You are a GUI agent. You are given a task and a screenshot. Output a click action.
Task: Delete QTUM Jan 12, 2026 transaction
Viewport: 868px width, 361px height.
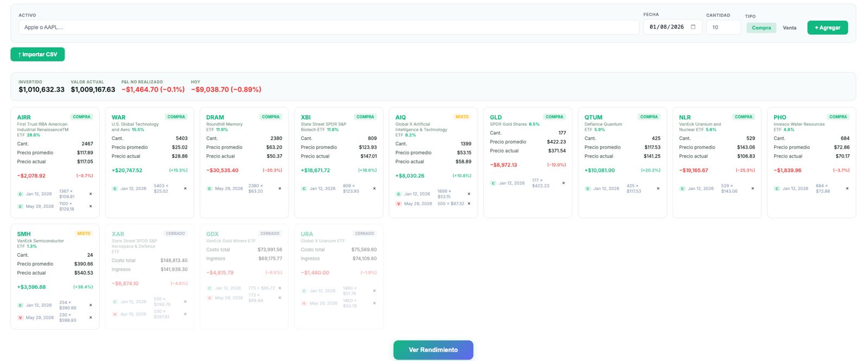point(658,188)
